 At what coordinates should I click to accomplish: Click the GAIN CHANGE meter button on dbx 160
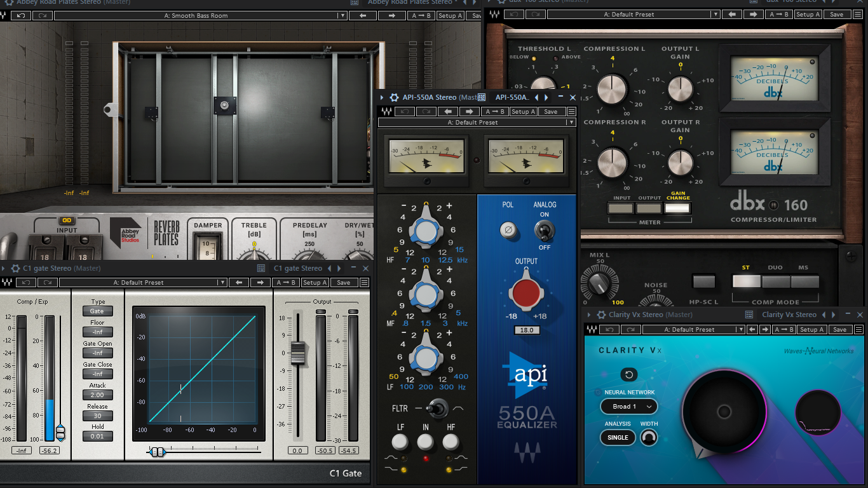tap(677, 207)
